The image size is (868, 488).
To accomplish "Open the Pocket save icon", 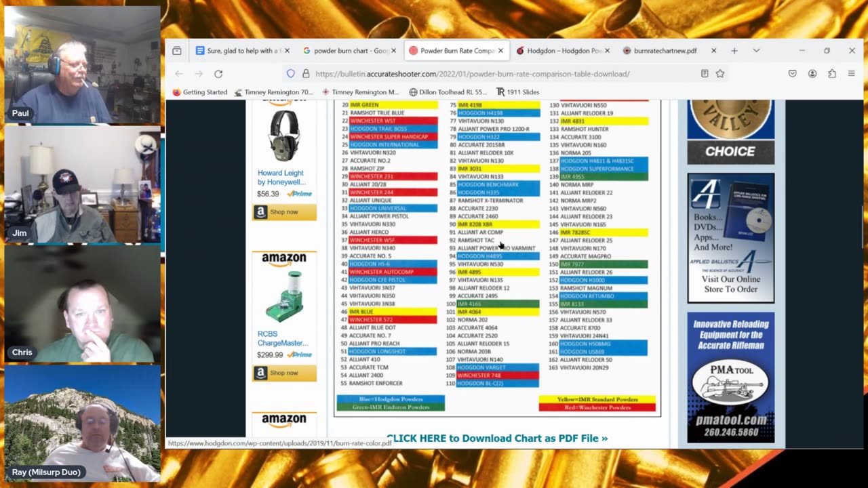I will click(x=792, y=74).
